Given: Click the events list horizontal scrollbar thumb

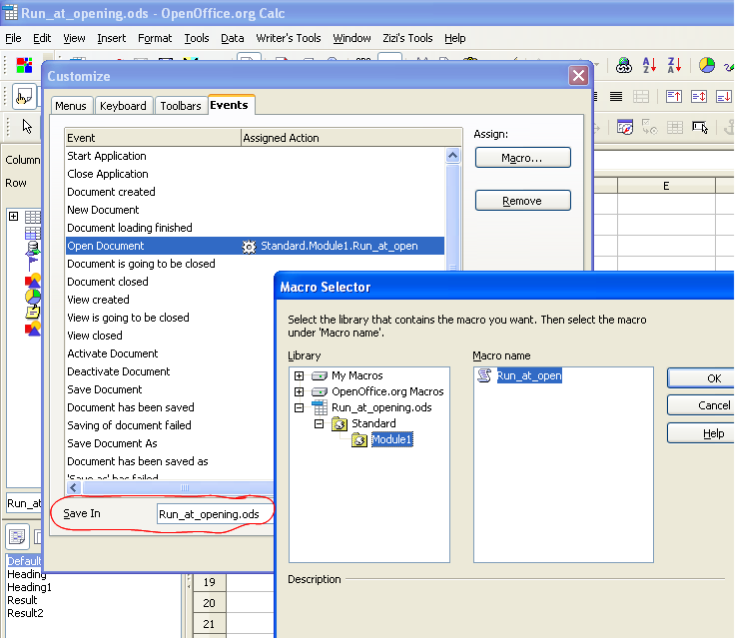Looking at the screenshot, I should coord(178,488).
